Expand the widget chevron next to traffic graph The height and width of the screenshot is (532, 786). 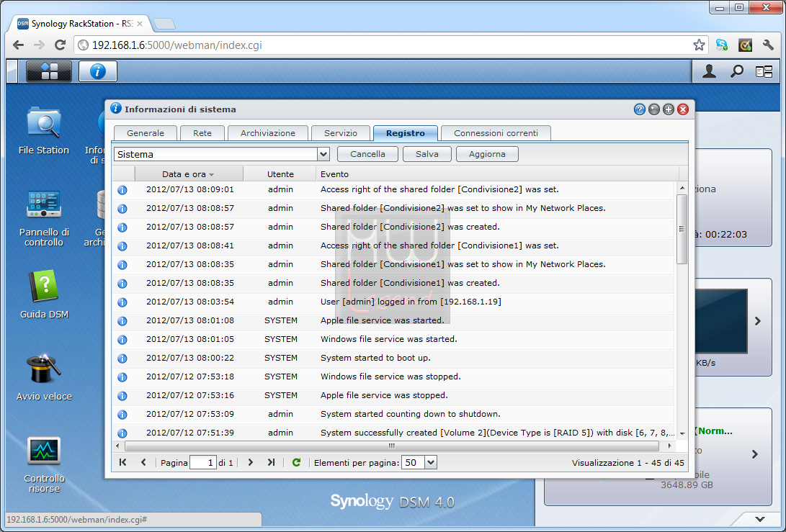tap(758, 320)
